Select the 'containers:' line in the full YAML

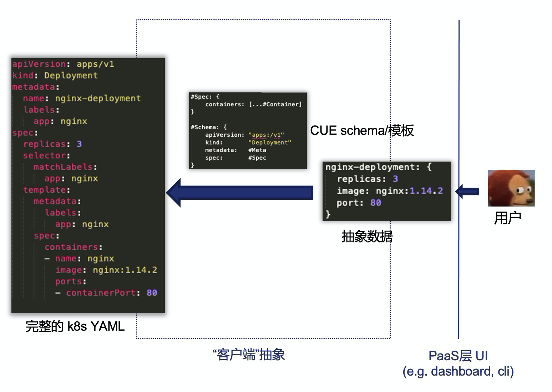pyautogui.click(x=74, y=247)
